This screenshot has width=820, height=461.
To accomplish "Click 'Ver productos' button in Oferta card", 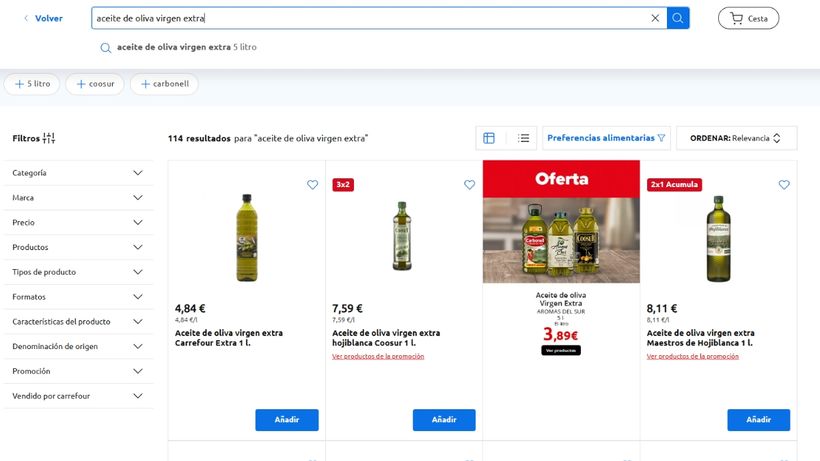I will click(561, 350).
